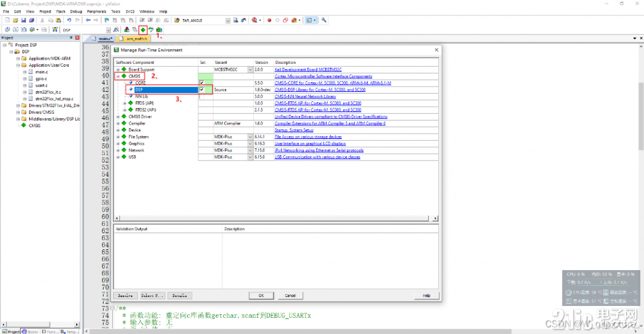
Task: Open Startup, System Setup link
Action: click(x=293, y=130)
